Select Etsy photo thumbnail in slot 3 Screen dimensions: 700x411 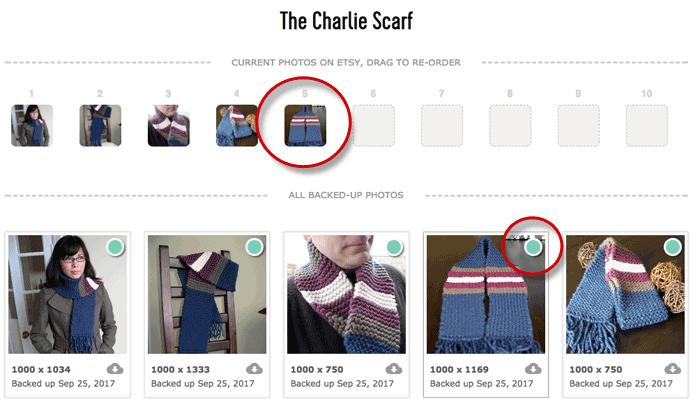(168, 126)
